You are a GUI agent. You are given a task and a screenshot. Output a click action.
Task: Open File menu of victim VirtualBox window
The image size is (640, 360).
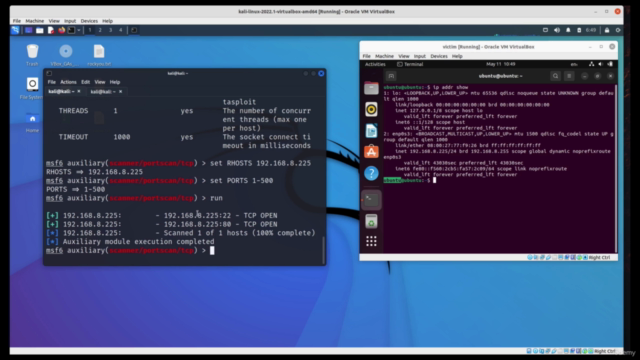tap(367, 56)
